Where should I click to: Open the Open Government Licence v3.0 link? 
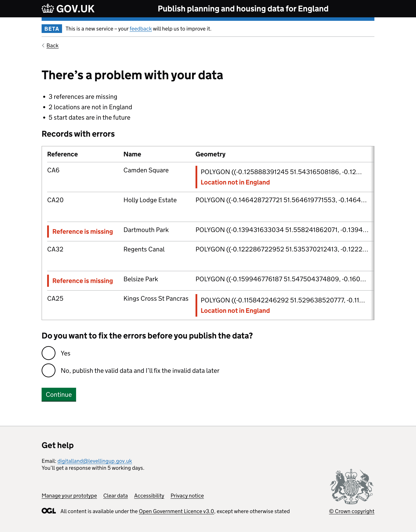176,511
